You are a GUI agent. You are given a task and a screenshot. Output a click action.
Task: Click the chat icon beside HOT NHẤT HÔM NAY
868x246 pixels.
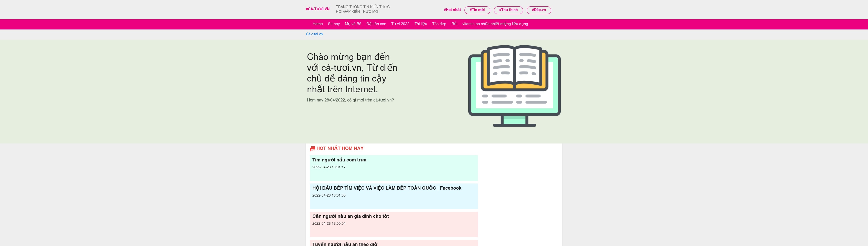(312, 148)
